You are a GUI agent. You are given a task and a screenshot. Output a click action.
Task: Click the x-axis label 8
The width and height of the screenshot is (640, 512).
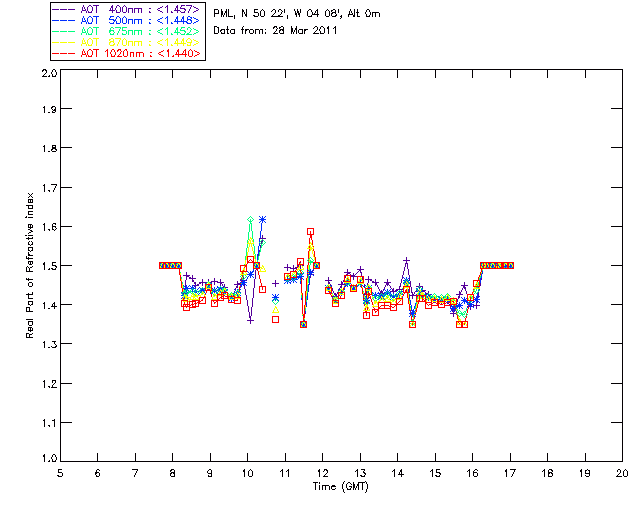[173, 473]
